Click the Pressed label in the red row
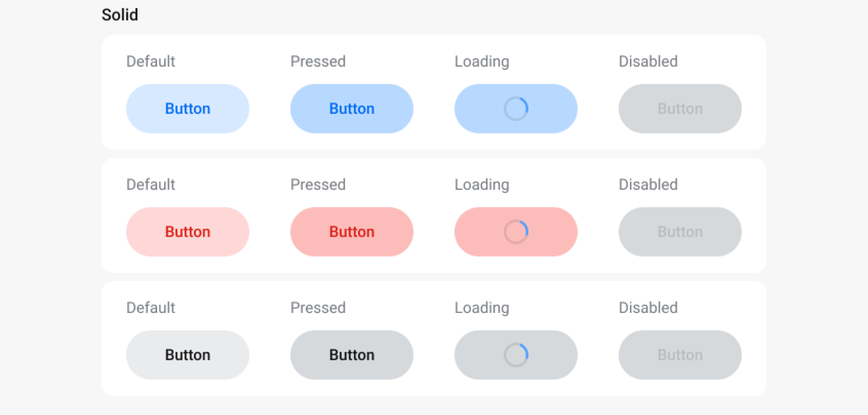Screen dimensions: 868x415 (x=318, y=184)
